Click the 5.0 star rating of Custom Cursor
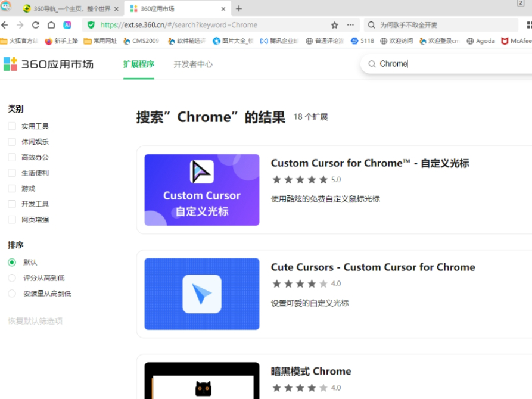This screenshot has width=532, height=399. (306, 179)
